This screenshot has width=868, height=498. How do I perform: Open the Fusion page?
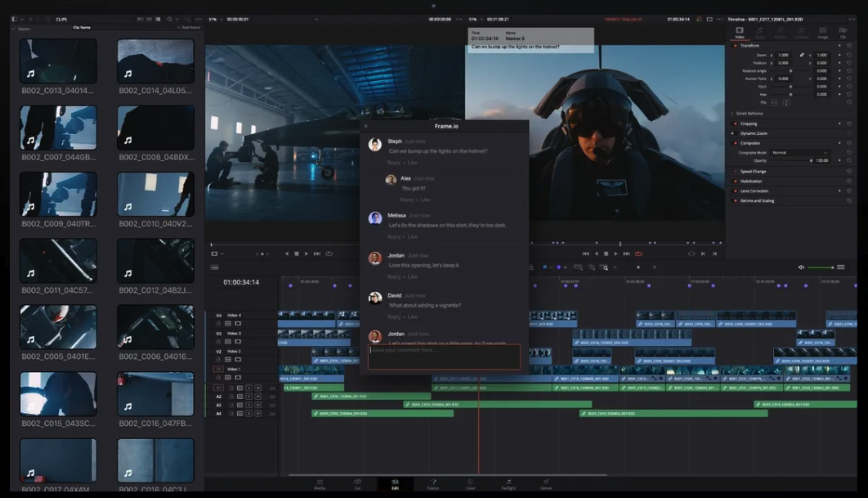coord(433,484)
